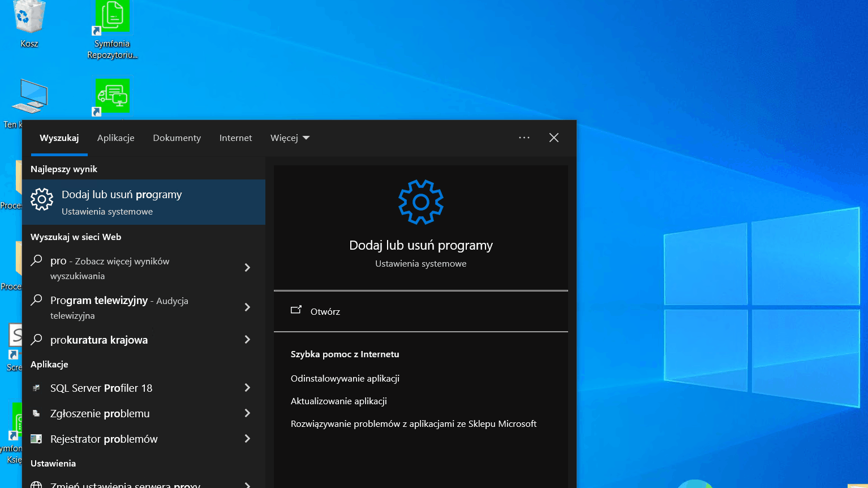Click the gear icon beside Dodaj lub usuń programy
The width and height of the screenshot is (868, 488).
point(42,199)
